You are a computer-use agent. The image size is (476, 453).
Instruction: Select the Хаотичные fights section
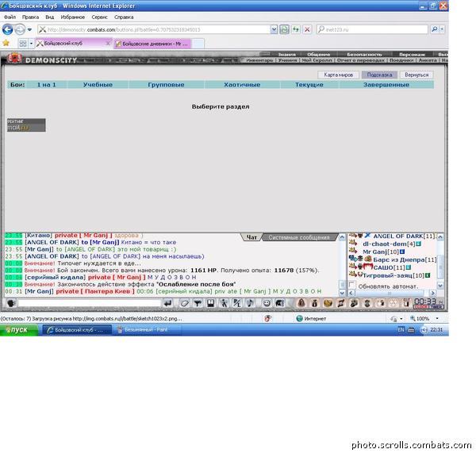(242, 85)
